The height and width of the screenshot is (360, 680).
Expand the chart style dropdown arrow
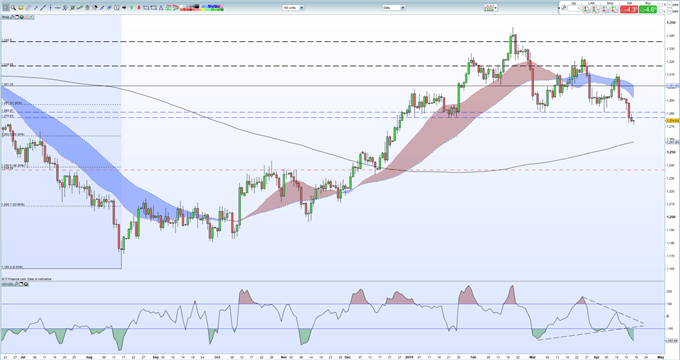[495, 7]
